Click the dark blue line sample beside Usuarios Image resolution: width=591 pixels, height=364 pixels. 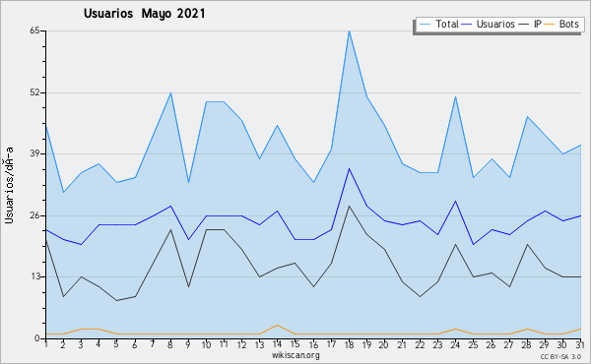(467, 25)
